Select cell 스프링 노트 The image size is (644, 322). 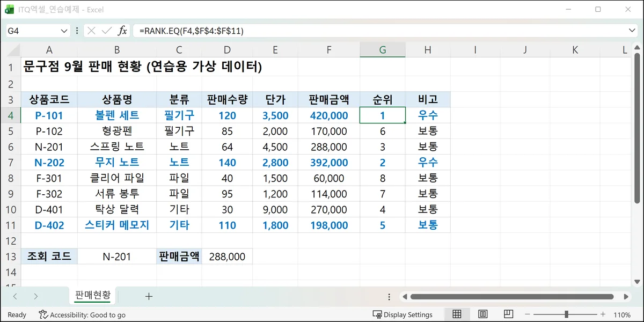(117, 147)
